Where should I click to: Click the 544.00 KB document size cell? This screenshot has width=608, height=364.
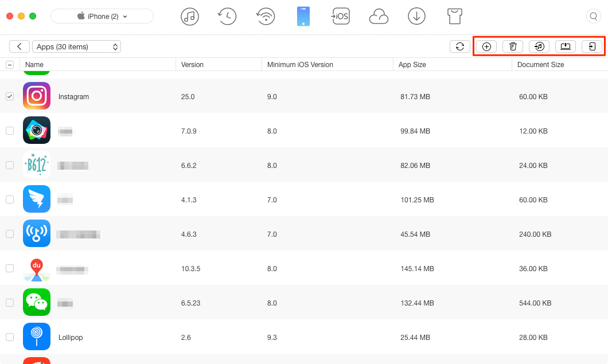(535, 303)
